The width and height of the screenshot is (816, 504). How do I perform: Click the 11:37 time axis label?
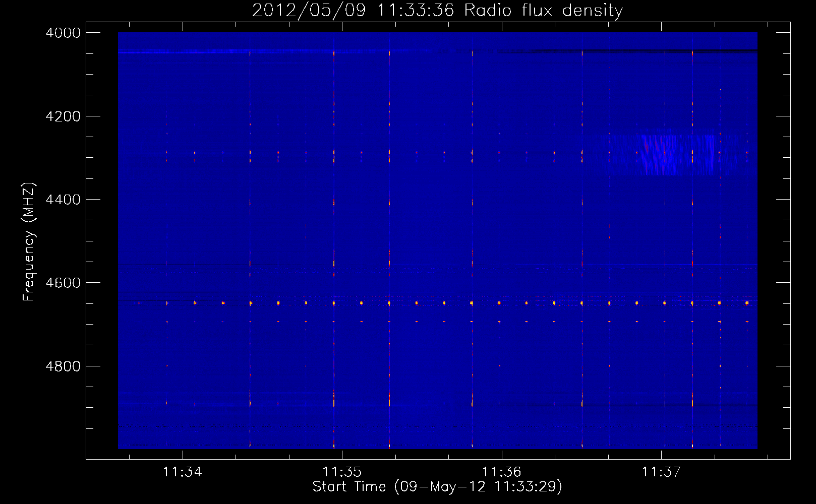coord(661,472)
